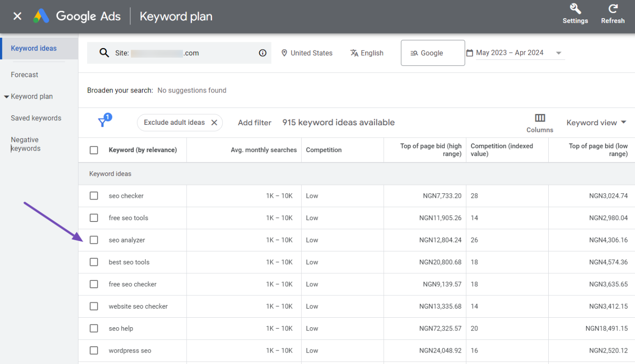Screen dimensions: 635x364
Task: Click the low bid value NGN18,491.15
Action: 607,329
